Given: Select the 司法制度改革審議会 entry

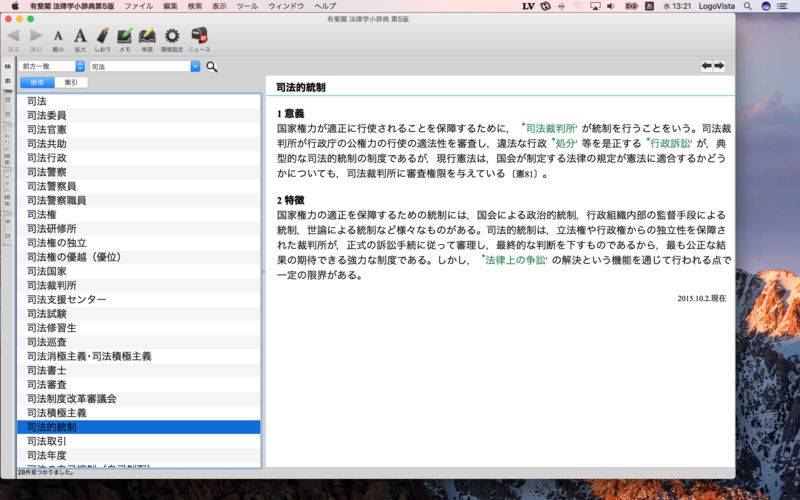Looking at the screenshot, I should pos(139,398).
